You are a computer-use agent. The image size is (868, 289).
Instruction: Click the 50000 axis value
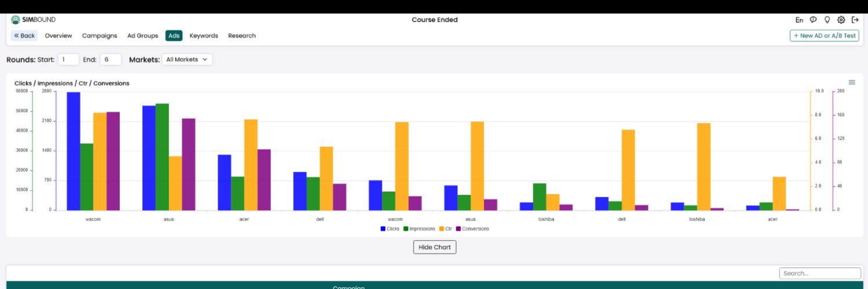click(x=21, y=111)
